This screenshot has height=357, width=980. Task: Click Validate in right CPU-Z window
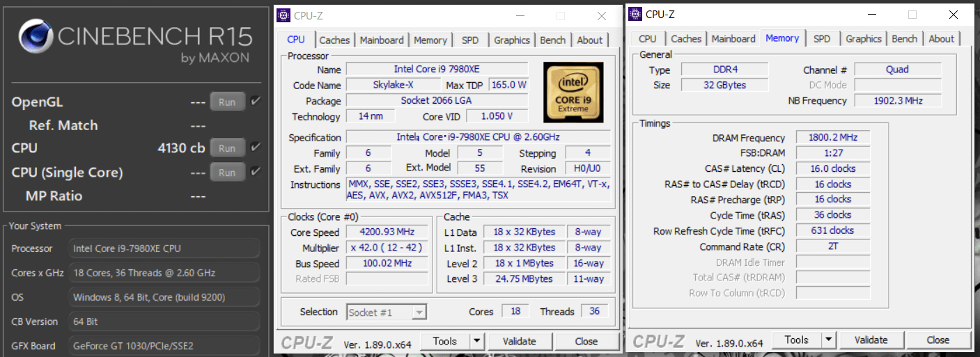coord(871,340)
